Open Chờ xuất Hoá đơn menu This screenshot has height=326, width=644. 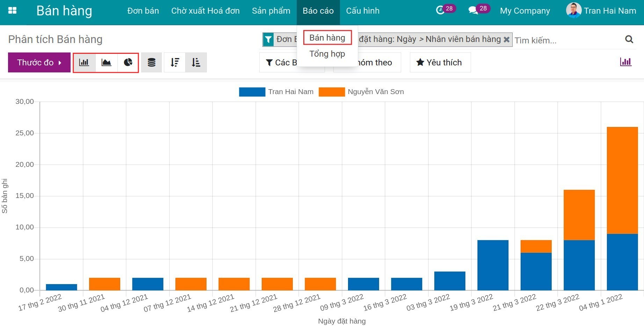205,11
